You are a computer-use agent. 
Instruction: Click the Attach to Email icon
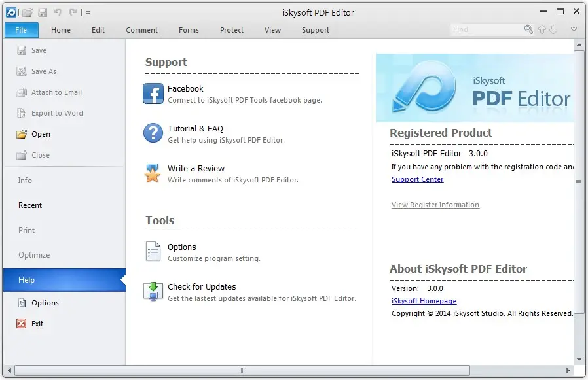click(x=22, y=92)
